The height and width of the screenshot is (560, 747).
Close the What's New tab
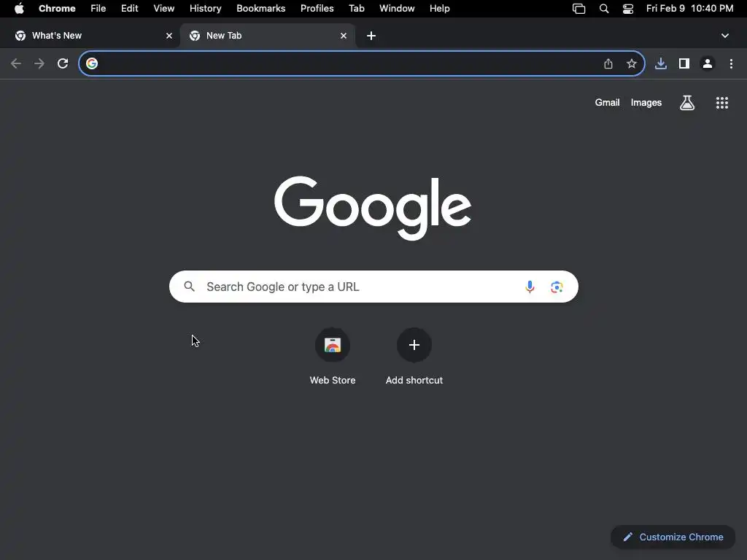click(169, 36)
